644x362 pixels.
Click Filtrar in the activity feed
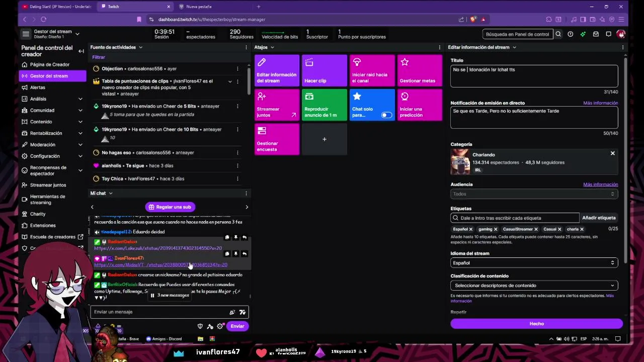pos(99,57)
